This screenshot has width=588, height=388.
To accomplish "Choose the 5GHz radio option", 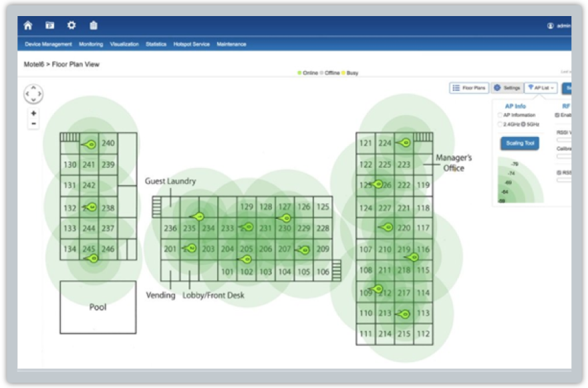I will [x=523, y=124].
